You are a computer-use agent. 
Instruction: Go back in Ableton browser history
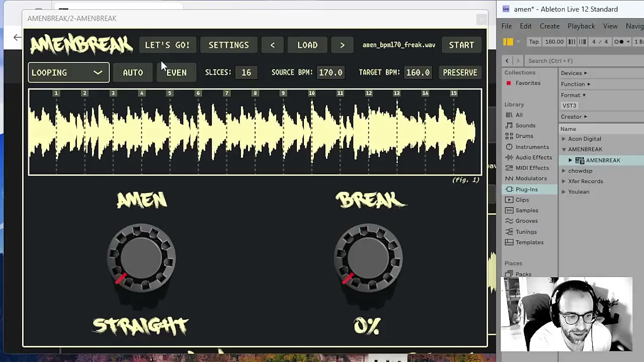(507, 61)
